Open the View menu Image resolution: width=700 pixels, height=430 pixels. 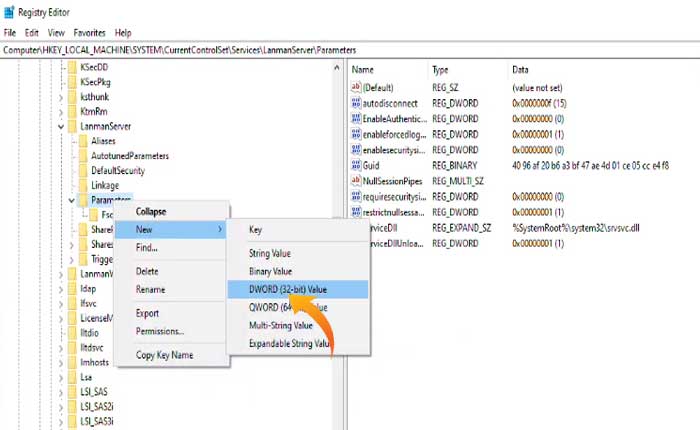tap(56, 33)
